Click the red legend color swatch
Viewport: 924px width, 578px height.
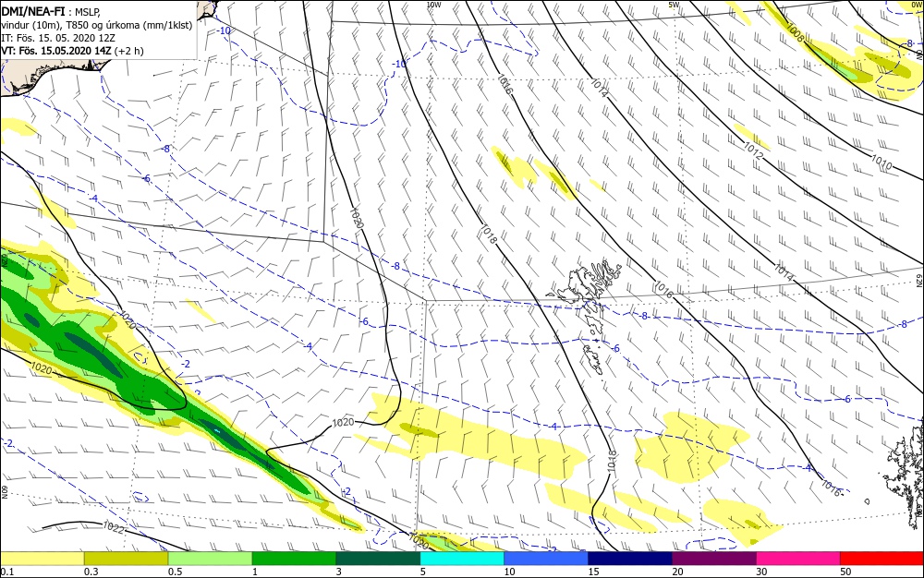tap(882, 559)
